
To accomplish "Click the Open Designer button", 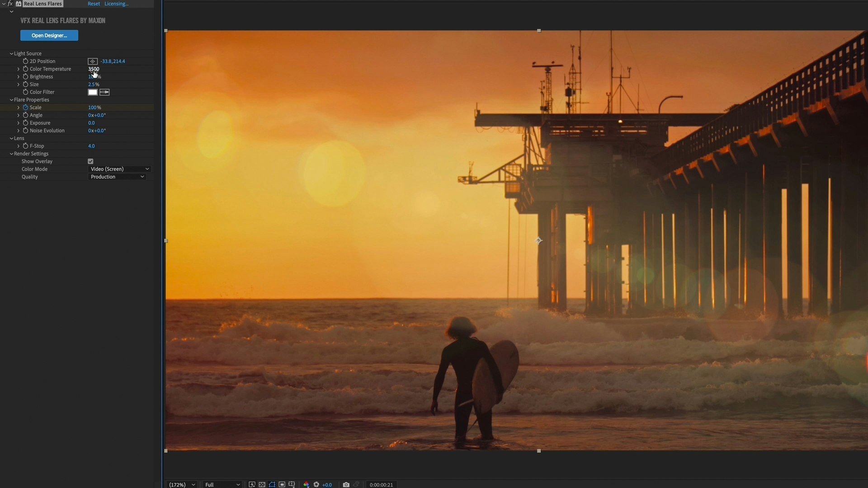I will [x=49, y=35].
